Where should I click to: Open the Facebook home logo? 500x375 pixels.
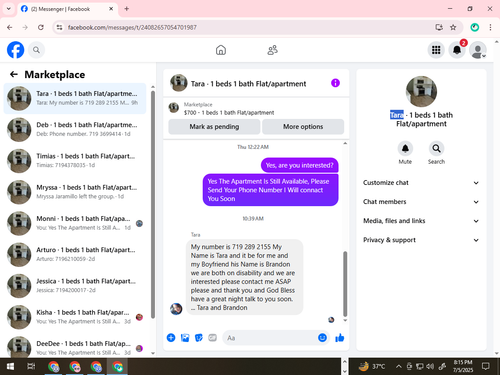point(16,50)
